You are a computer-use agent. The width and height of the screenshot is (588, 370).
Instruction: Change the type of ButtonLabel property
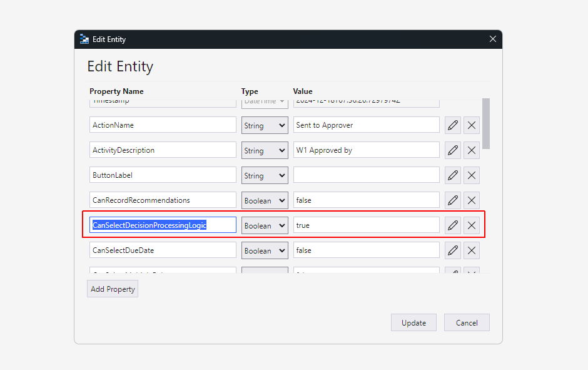coord(265,175)
